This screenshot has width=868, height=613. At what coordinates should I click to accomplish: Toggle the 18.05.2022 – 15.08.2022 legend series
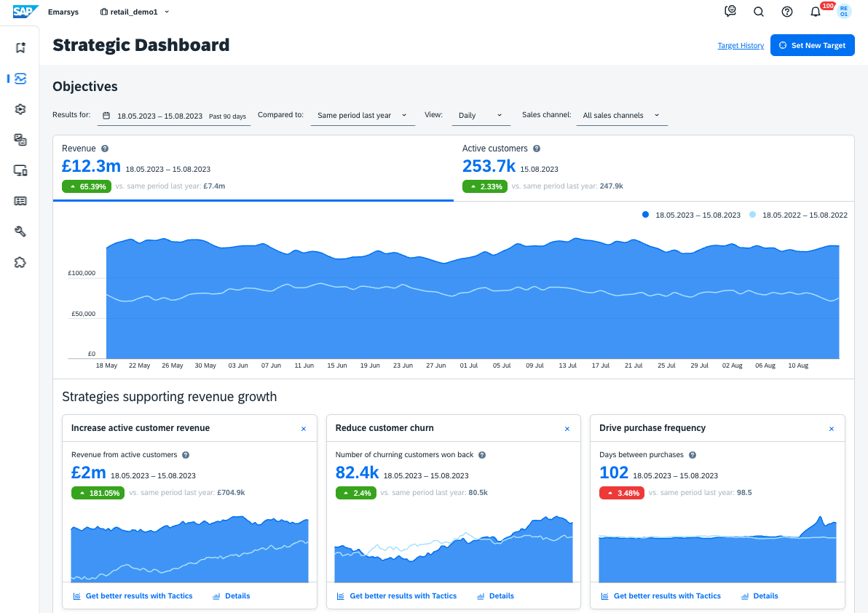point(798,215)
